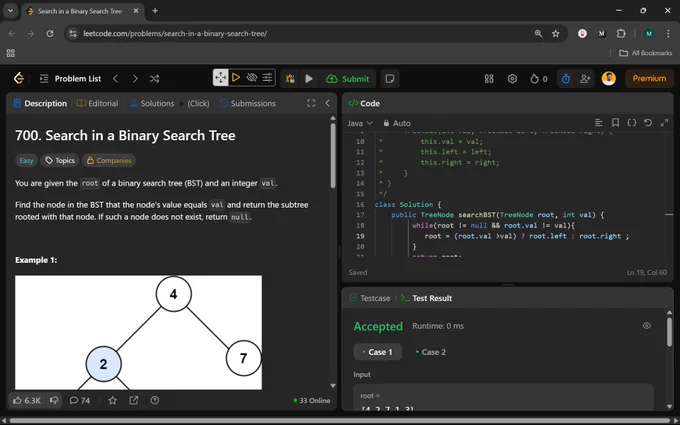
Task: Open the Problem List panel
Action: pyautogui.click(x=70, y=78)
